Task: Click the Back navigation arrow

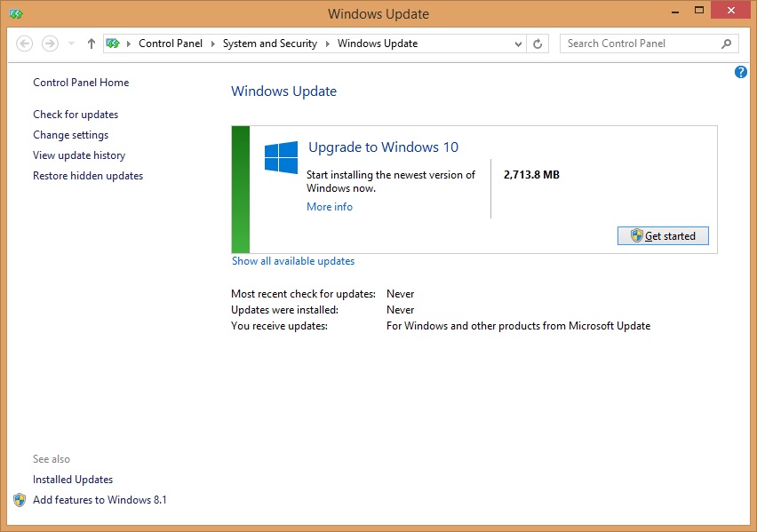Action: coord(25,44)
